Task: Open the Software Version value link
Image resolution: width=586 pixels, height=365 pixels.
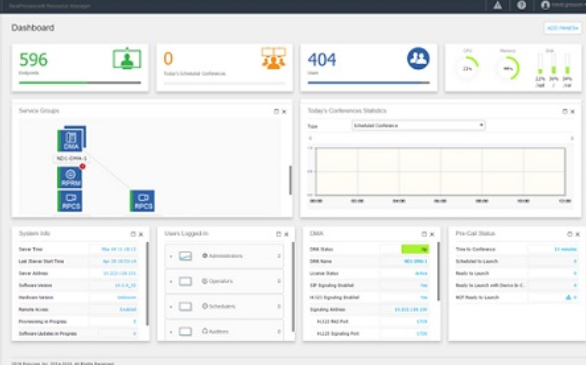Action: 125,285
